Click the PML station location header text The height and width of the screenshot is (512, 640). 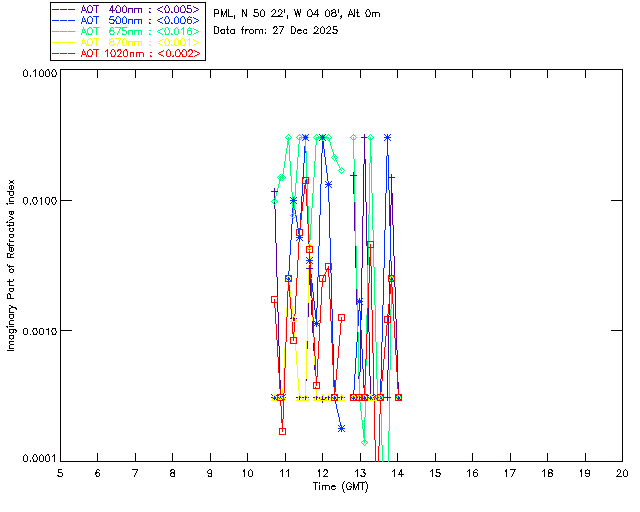pos(297,14)
